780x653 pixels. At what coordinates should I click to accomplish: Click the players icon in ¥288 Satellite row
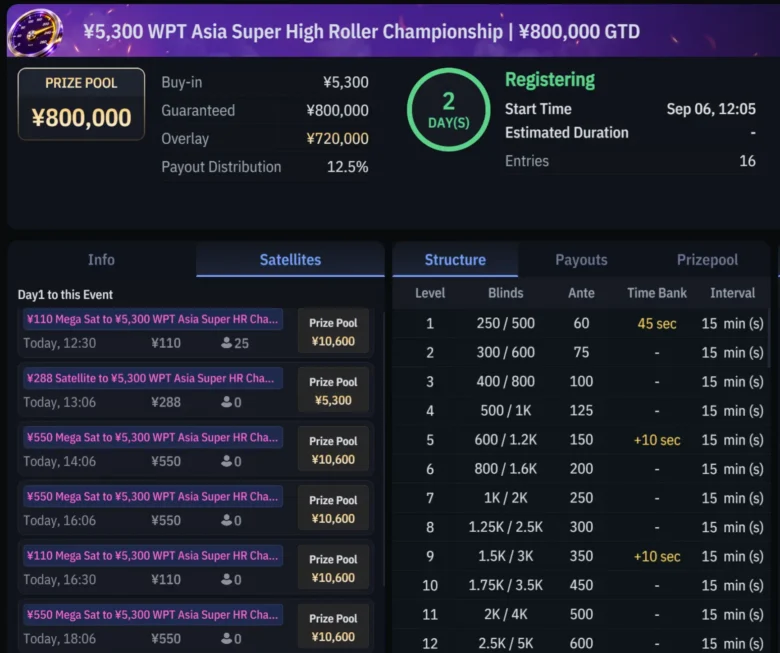pyautogui.click(x=226, y=402)
